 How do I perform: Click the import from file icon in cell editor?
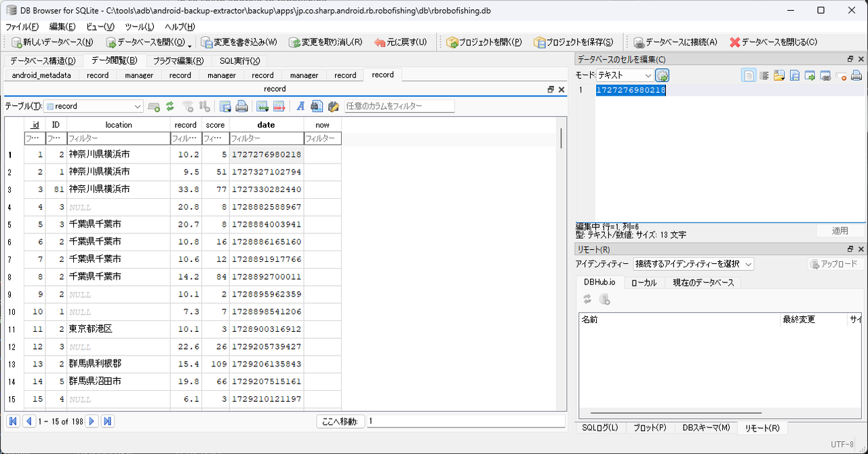779,75
